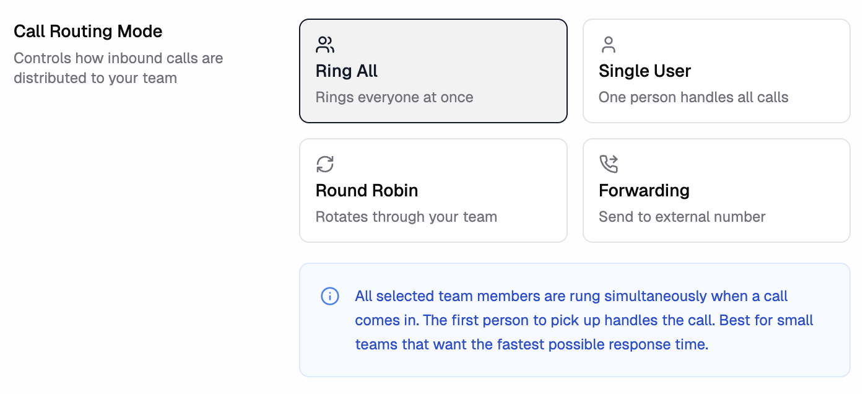Click the single person icon on Single User

click(x=608, y=45)
